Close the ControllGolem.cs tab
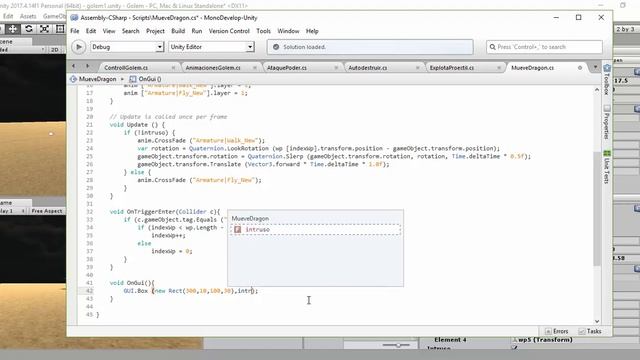Viewport: 640px width, 360px height. (x=173, y=68)
